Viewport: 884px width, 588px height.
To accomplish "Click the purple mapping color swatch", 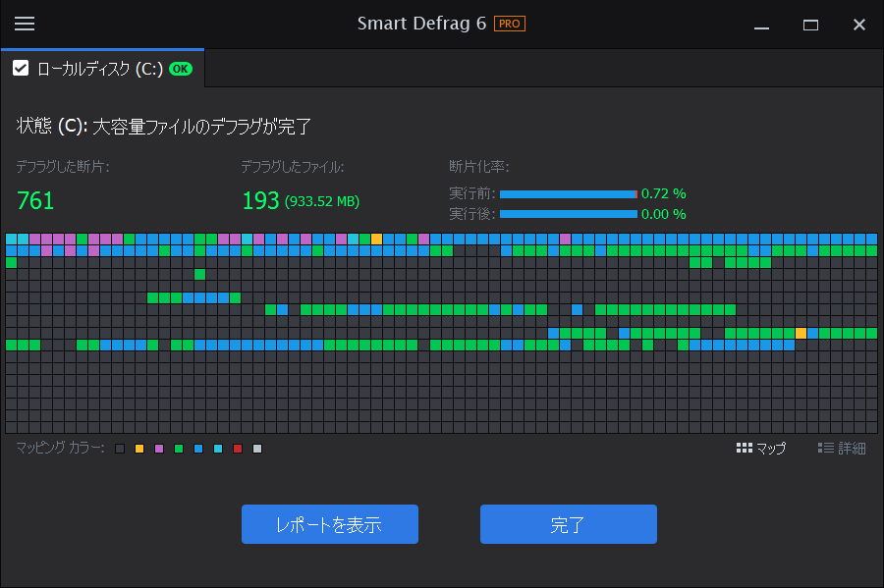I will point(159,449).
